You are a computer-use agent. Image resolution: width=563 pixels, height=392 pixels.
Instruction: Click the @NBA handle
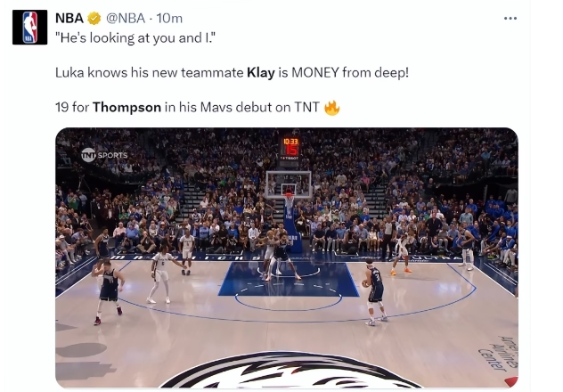click(126, 18)
